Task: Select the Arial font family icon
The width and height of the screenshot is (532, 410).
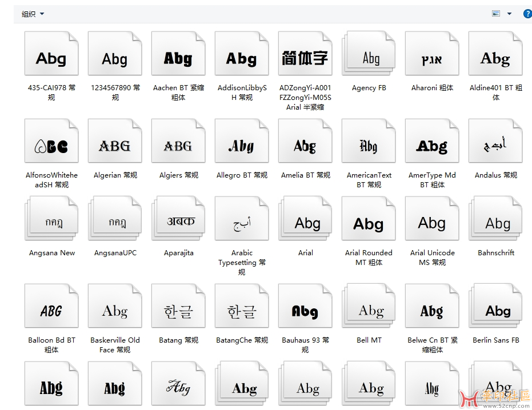Action: pyautogui.click(x=305, y=218)
